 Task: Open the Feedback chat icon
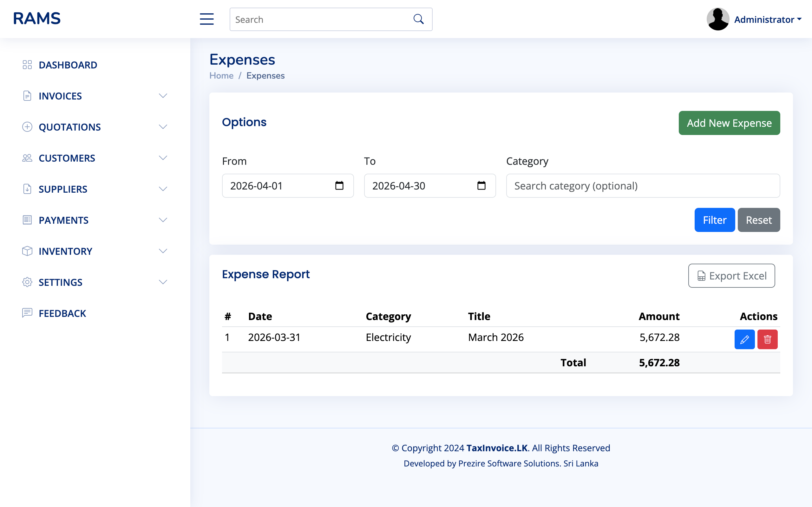(x=27, y=313)
